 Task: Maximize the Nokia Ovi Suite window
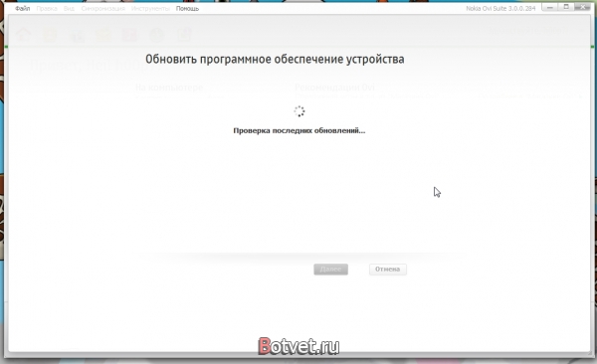click(566, 7)
